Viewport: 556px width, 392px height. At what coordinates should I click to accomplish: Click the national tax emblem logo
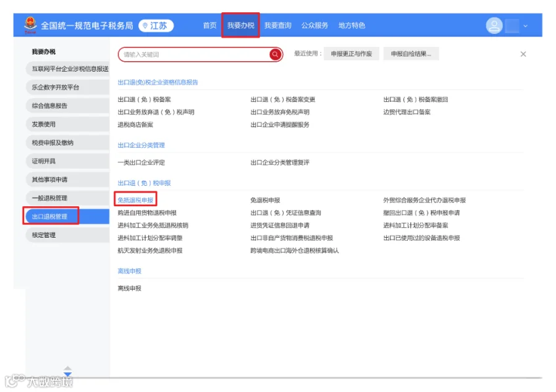30,25
